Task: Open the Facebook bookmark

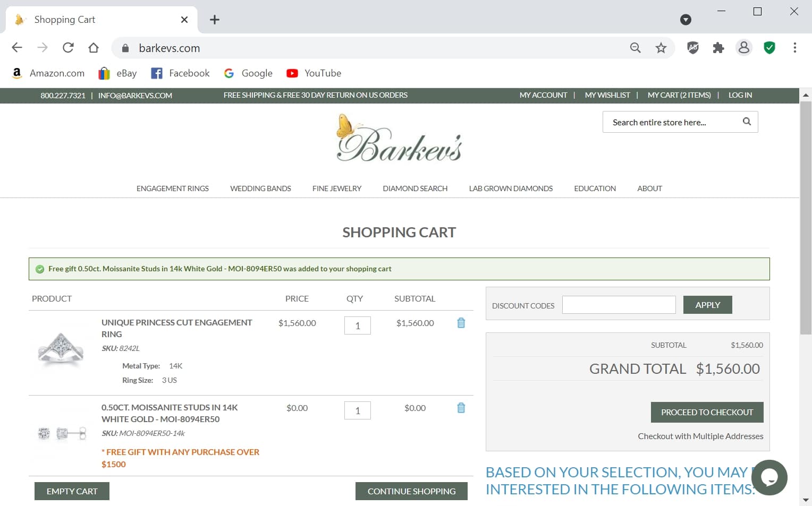Action: click(180, 73)
